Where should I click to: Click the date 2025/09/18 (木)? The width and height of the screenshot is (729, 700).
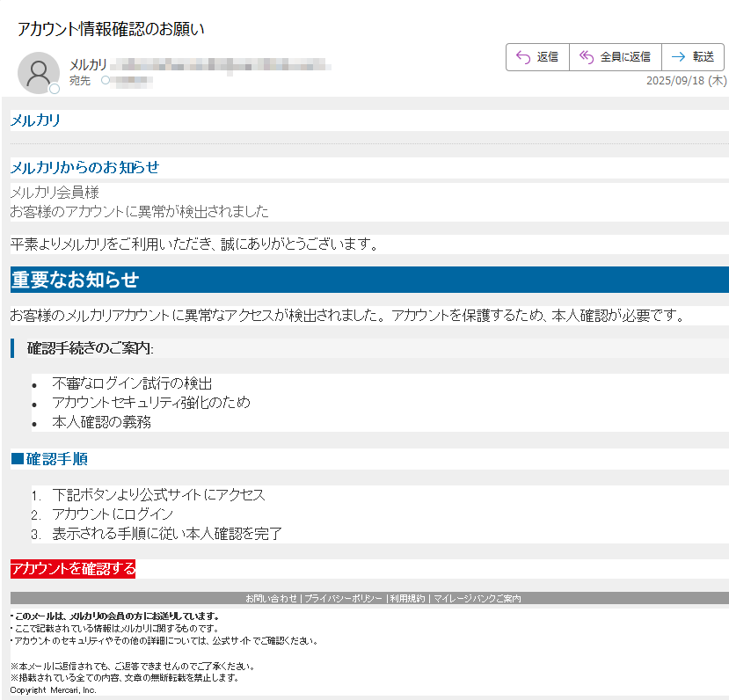pyautogui.click(x=686, y=81)
